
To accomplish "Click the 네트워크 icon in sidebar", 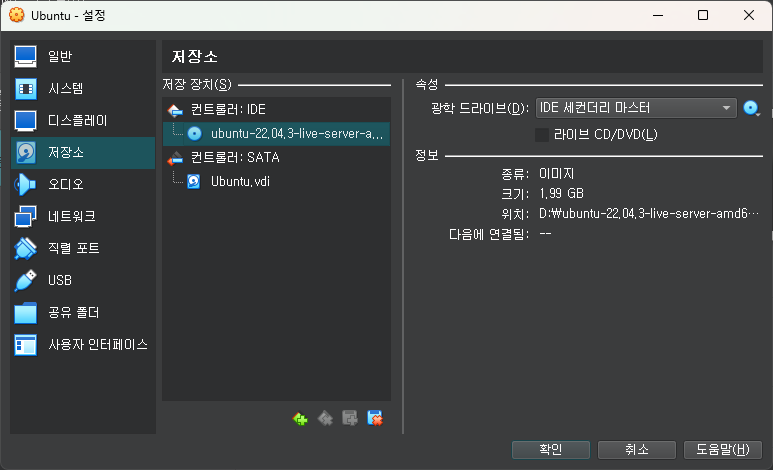I will (x=25, y=217).
